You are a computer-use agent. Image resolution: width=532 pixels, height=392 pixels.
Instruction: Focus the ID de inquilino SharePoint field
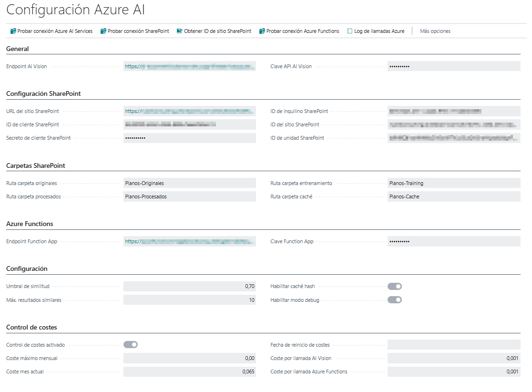[454, 111]
